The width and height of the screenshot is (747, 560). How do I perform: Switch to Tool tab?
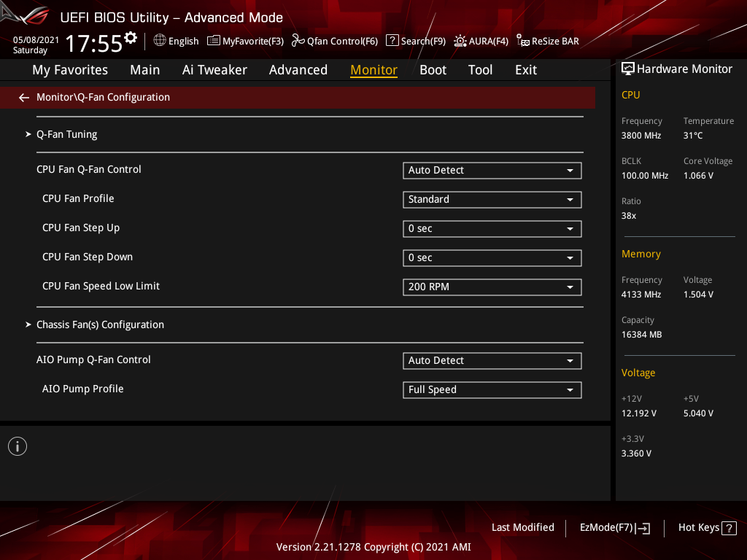tap(480, 70)
